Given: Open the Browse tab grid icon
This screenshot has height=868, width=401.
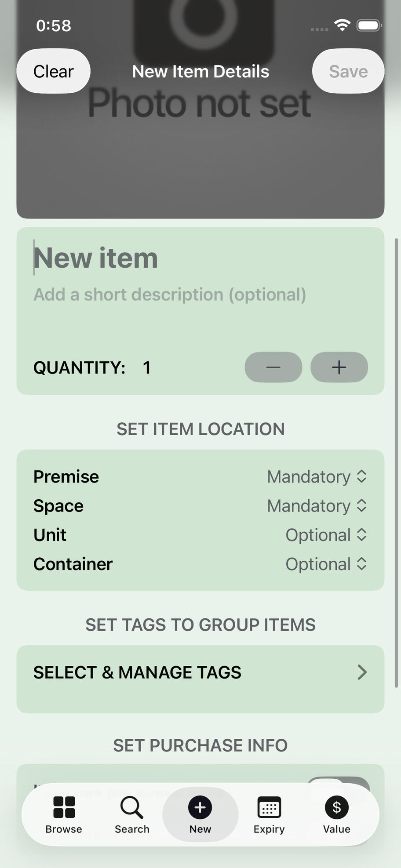Looking at the screenshot, I should point(64,807).
